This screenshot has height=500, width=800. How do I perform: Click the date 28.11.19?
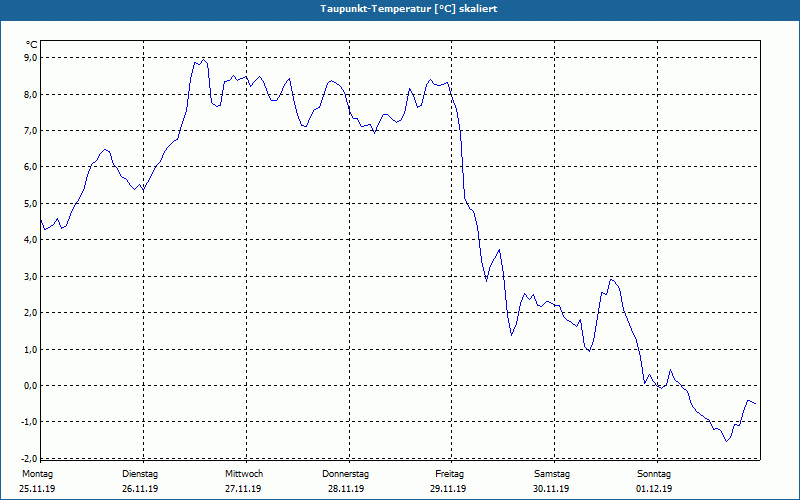(346, 489)
